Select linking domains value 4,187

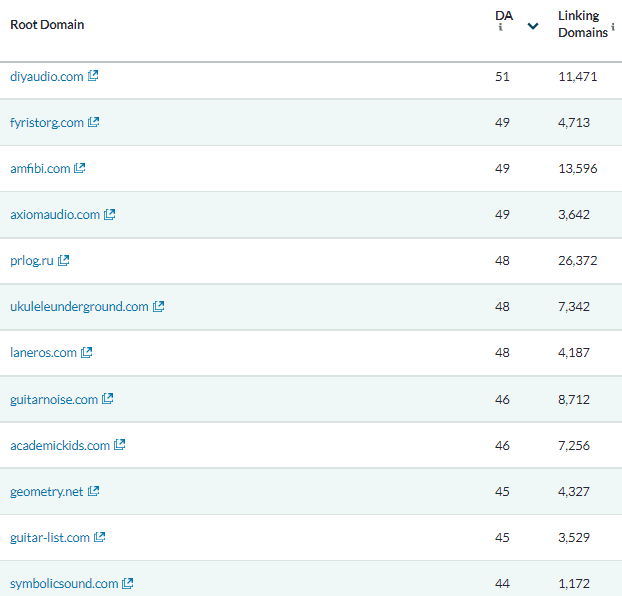point(574,352)
